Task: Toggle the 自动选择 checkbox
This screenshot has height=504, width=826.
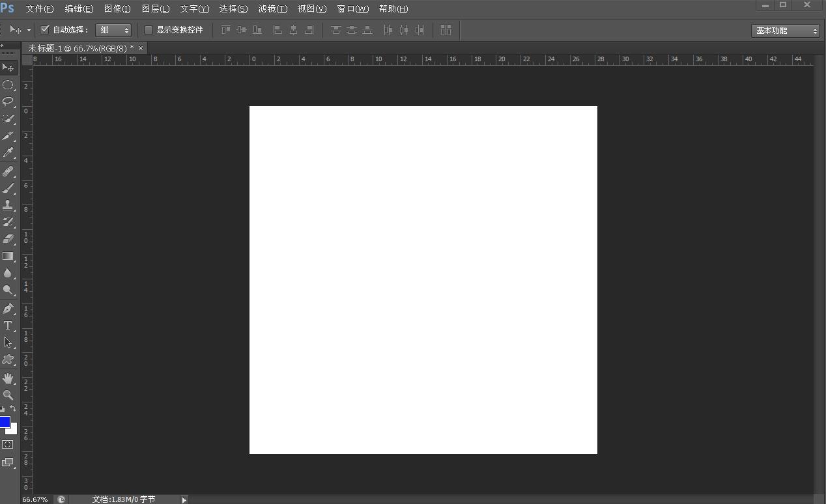Action: coord(45,30)
